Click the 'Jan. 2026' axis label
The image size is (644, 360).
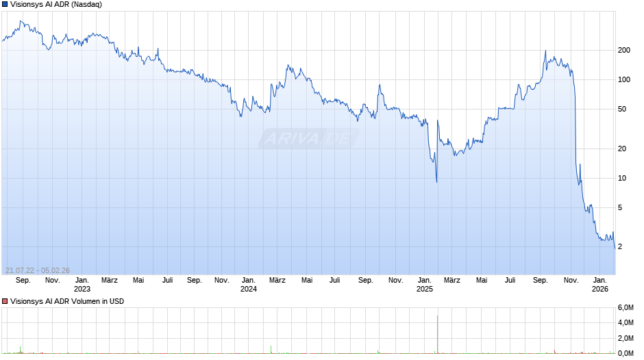point(600,285)
